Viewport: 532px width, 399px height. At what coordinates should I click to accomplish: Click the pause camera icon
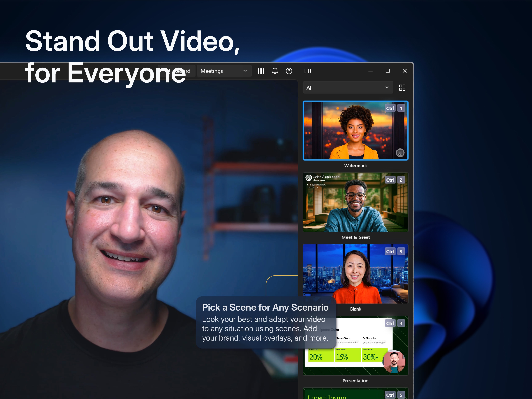coord(261,71)
